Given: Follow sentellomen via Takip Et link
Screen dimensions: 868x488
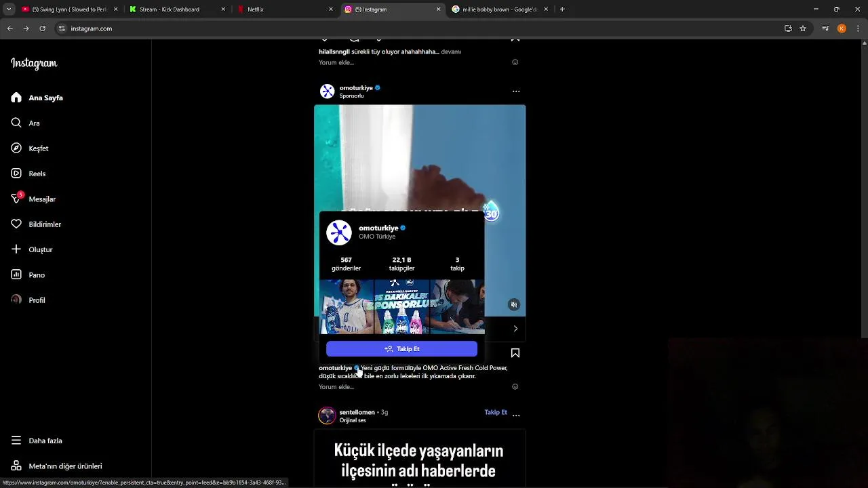Looking at the screenshot, I should (496, 412).
